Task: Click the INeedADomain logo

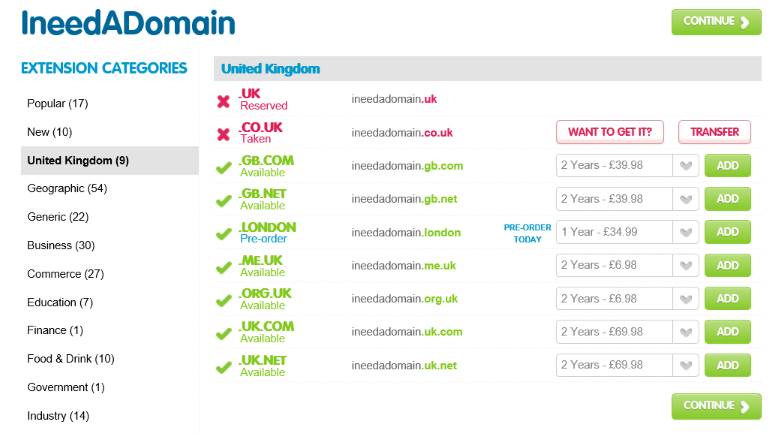Action: coord(128,22)
